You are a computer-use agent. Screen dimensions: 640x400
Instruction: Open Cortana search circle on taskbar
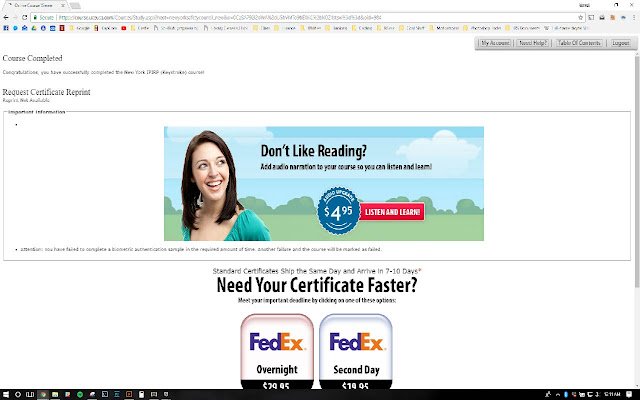18,394
